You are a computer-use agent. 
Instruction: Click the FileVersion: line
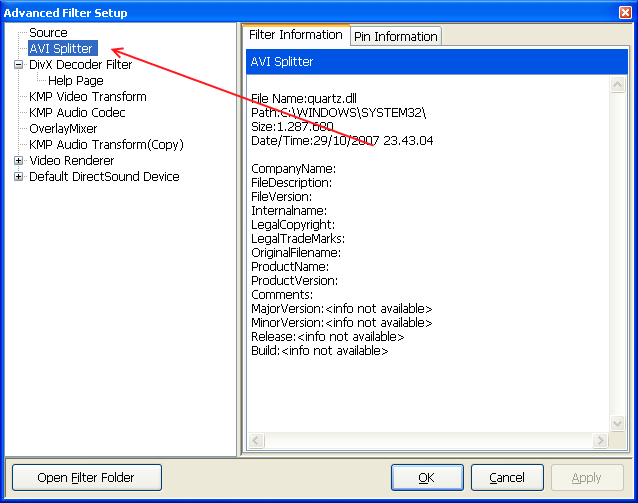(282, 197)
